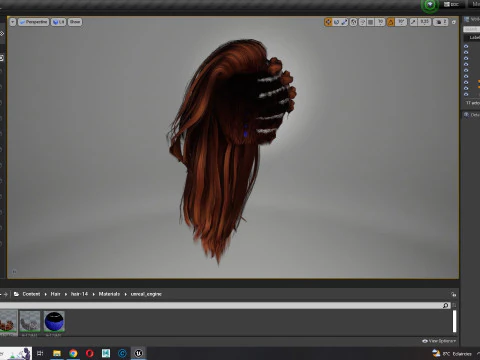Viewport: 480px width, 360px height.
Task: Open the blue C app from taskbar
Action: pyautogui.click(x=122, y=353)
